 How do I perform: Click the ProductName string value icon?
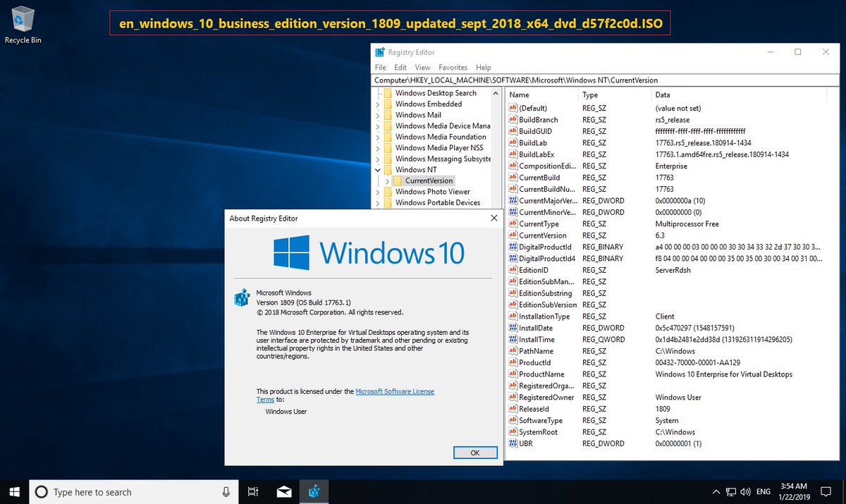(513, 374)
